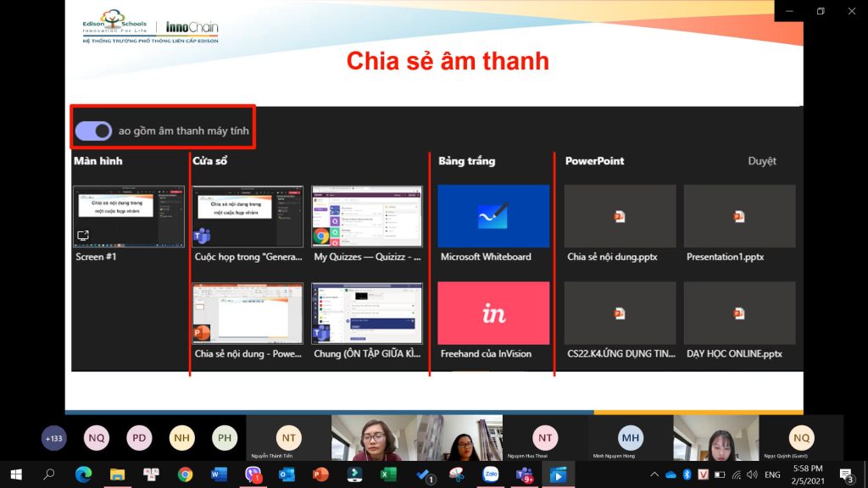Select DẠY HỌC ONLINE.pptx file

click(739, 313)
